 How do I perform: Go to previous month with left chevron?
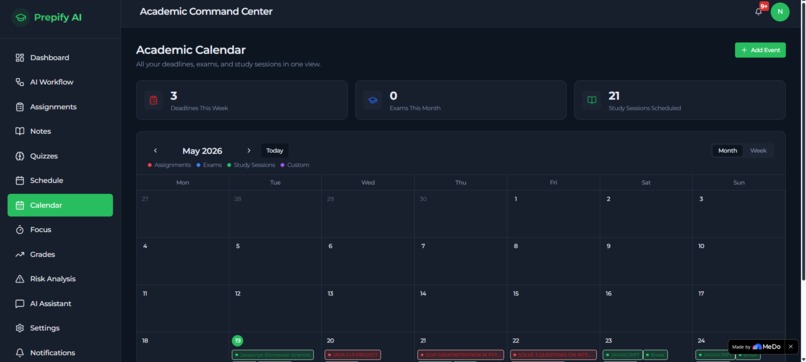click(155, 151)
